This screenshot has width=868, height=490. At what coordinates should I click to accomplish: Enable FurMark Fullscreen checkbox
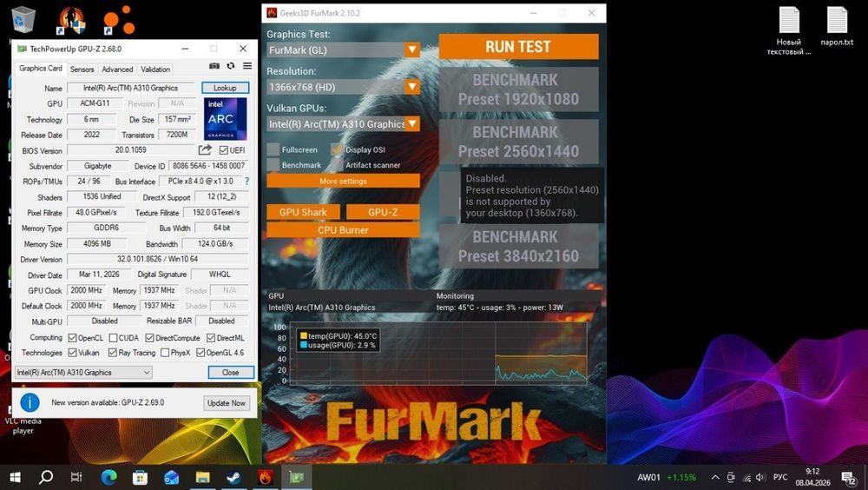273,149
